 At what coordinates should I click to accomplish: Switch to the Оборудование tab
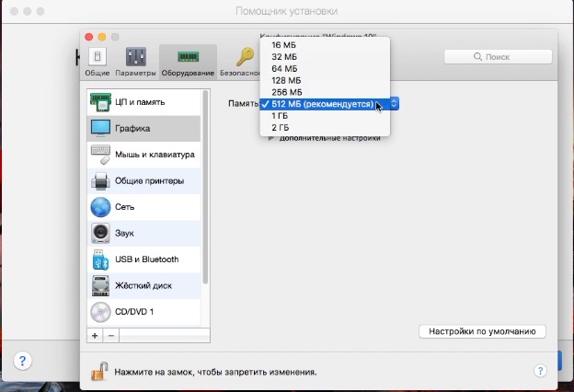tap(188, 61)
